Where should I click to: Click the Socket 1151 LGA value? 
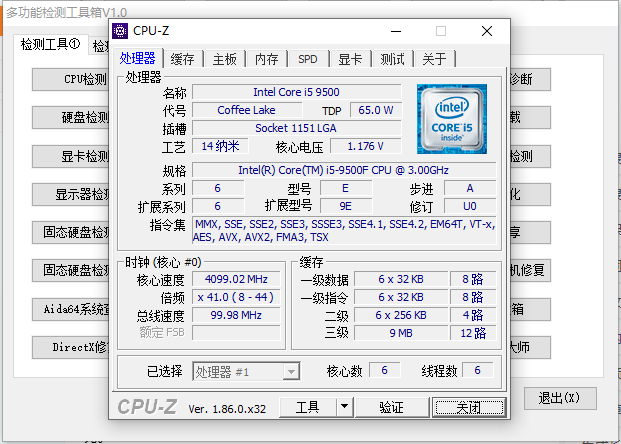point(297,128)
